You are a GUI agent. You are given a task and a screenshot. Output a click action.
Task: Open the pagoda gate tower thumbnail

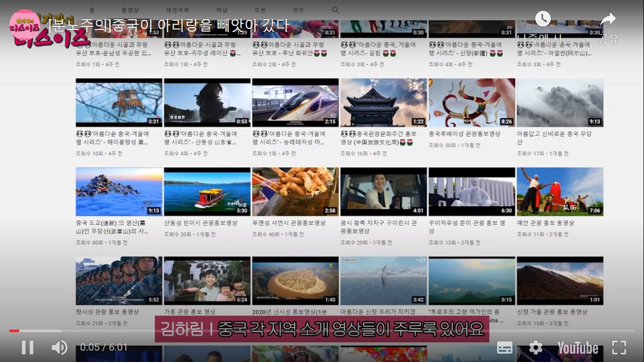384,103
